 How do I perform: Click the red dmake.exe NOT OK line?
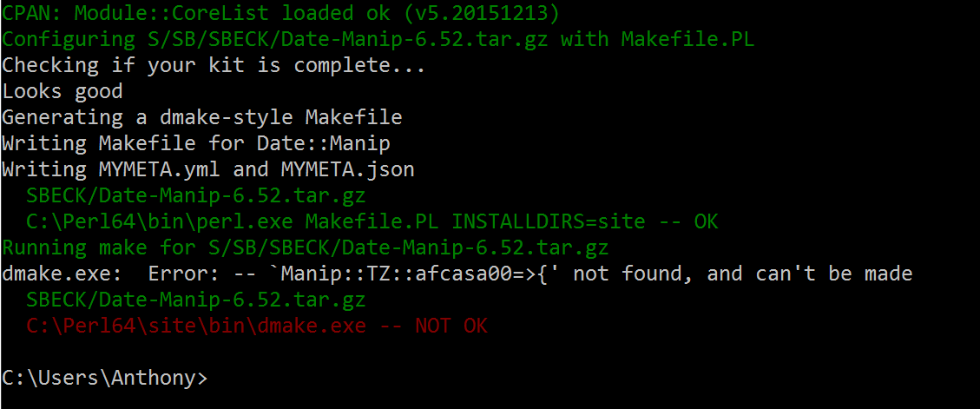tap(257, 326)
